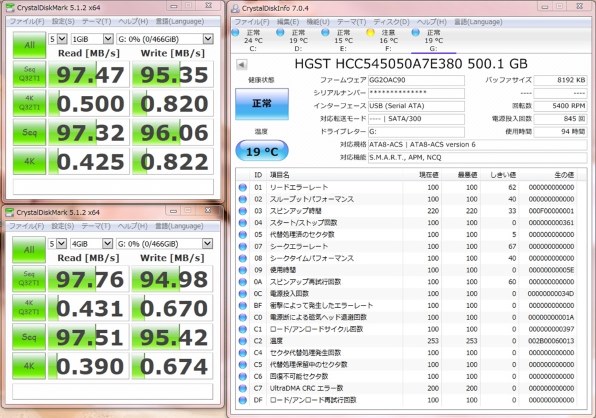596x418 pixels.
Task: Open the ファイル(F) menu in CrystalDiskInfo
Action: click(252, 22)
